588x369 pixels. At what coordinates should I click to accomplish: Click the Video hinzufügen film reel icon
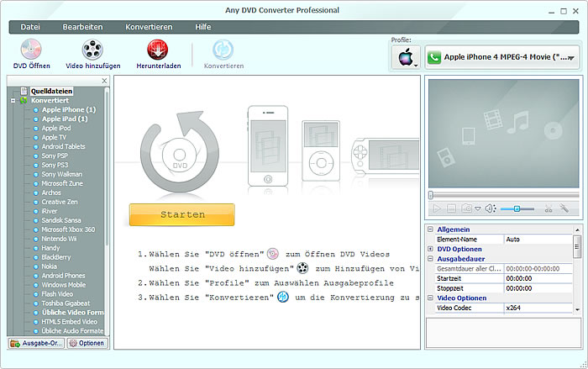point(92,50)
